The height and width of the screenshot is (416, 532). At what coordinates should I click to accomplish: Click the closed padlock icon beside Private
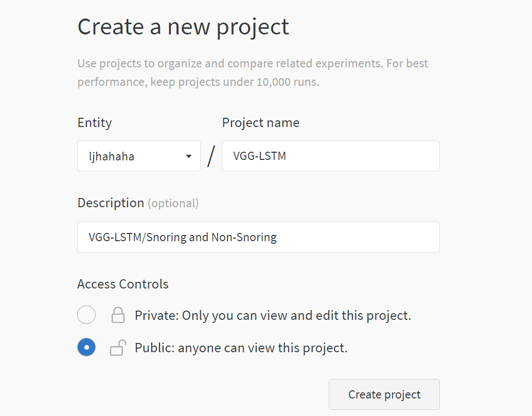(x=118, y=315)
